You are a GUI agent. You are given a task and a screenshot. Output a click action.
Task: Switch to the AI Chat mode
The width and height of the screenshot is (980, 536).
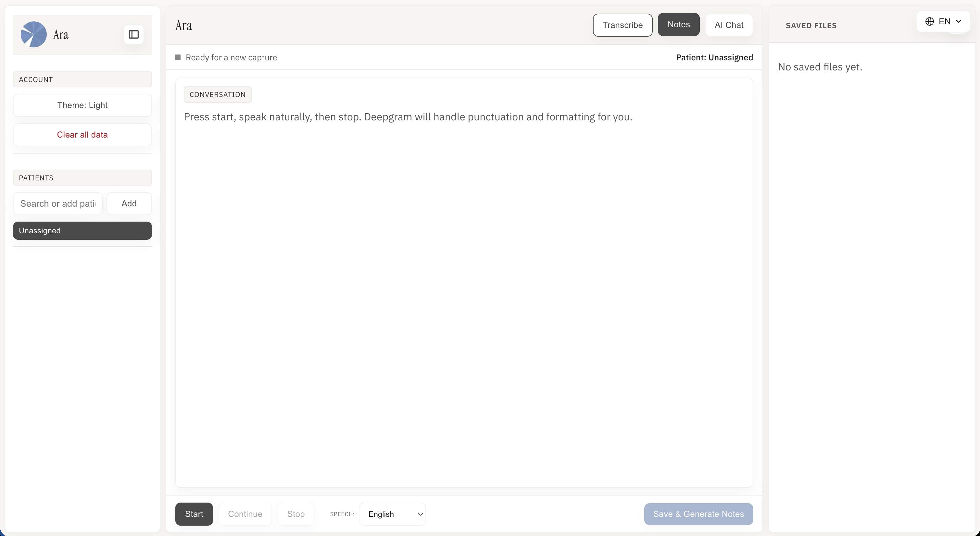tap(729, 25)
